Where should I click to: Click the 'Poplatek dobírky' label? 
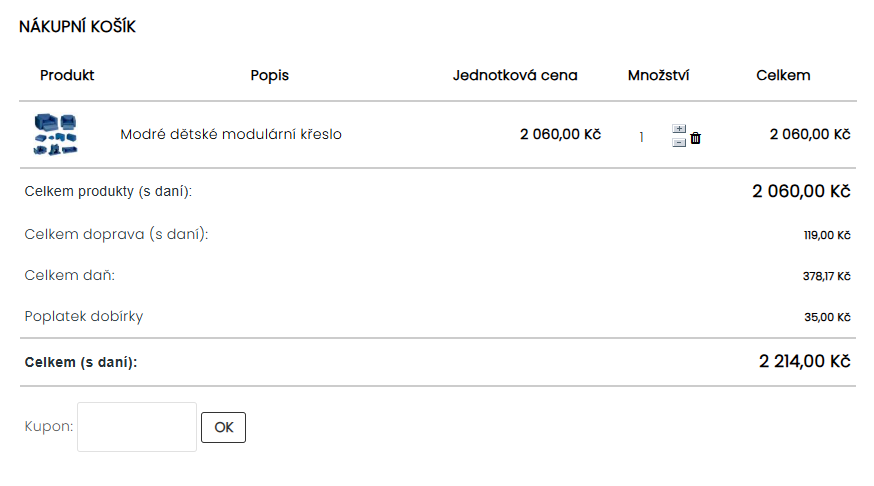84,316
